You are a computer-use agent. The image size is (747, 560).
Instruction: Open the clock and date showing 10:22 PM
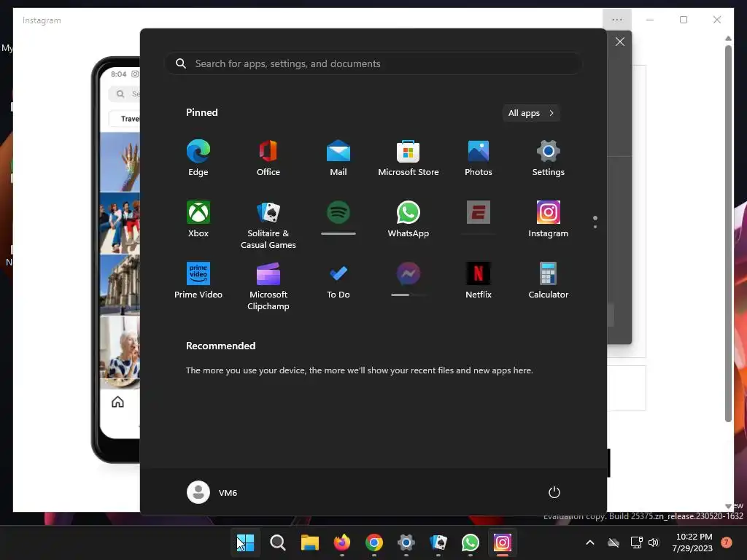pyautogui.click(x=693, y=542)
